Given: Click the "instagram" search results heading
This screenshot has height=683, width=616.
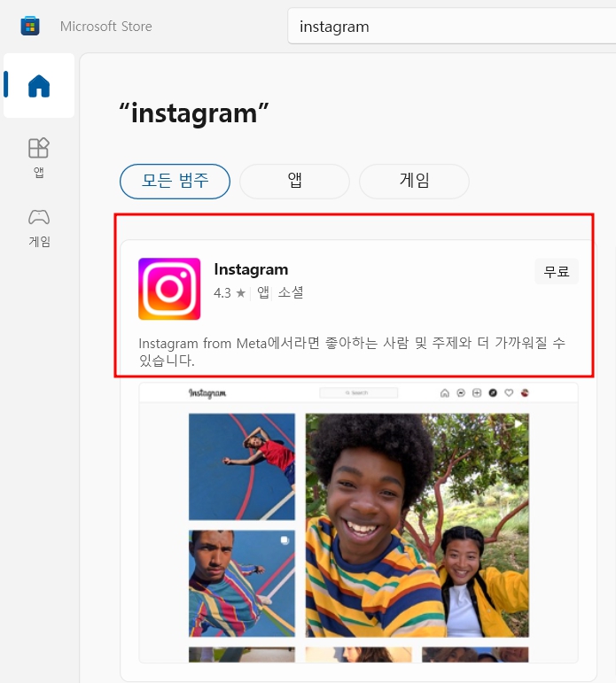Looking at the screenshot, I should [194, 113].
